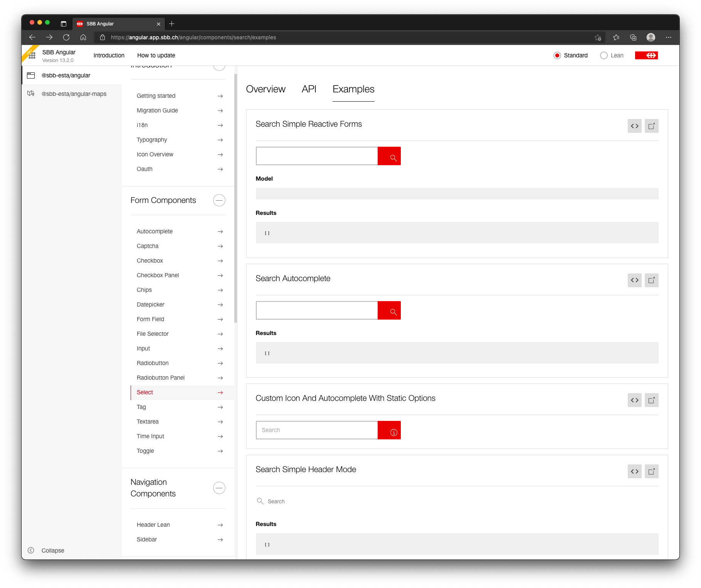Click the red search magnifier button in Search Autocomplete
The width and height of the screenshot is (701, 588).
click(389, 310)
